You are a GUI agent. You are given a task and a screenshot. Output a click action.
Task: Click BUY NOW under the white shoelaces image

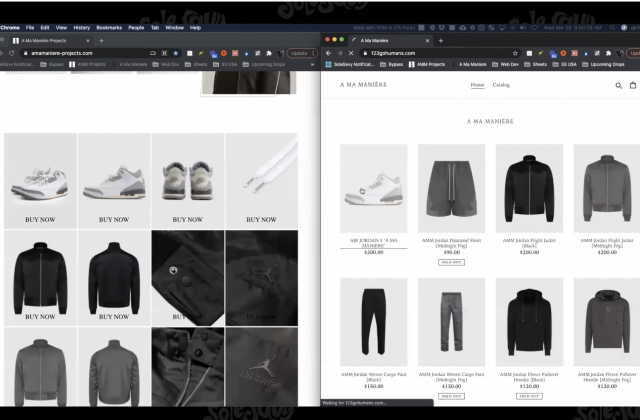coord(261,220)
